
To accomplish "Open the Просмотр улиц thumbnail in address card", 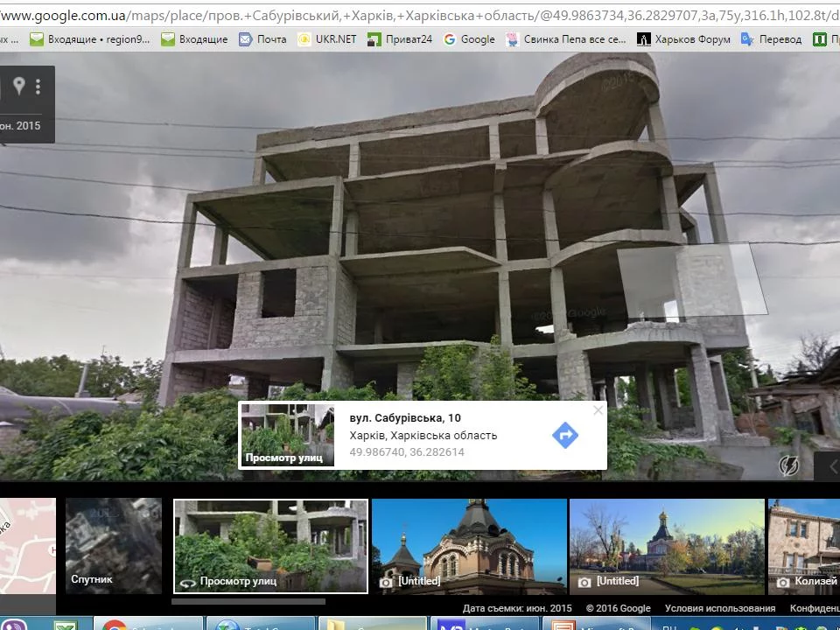I will click(x=288, y=435).
